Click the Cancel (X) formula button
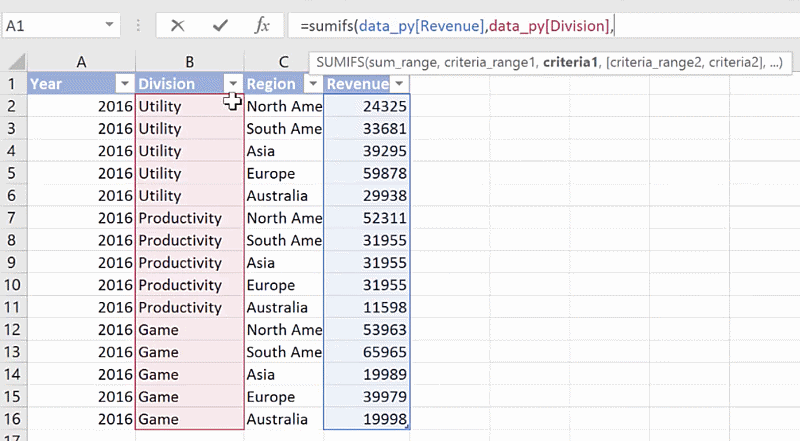 point(177,26)
